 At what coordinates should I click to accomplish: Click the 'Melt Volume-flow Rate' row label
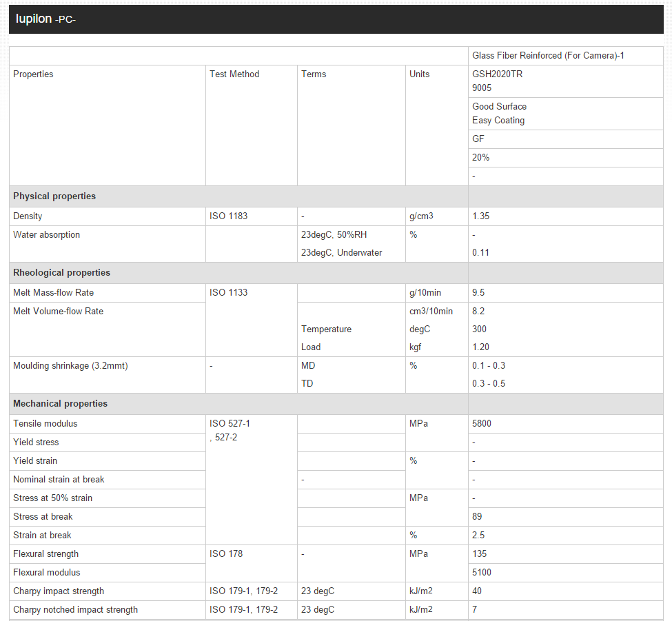[x=58, y=312]
